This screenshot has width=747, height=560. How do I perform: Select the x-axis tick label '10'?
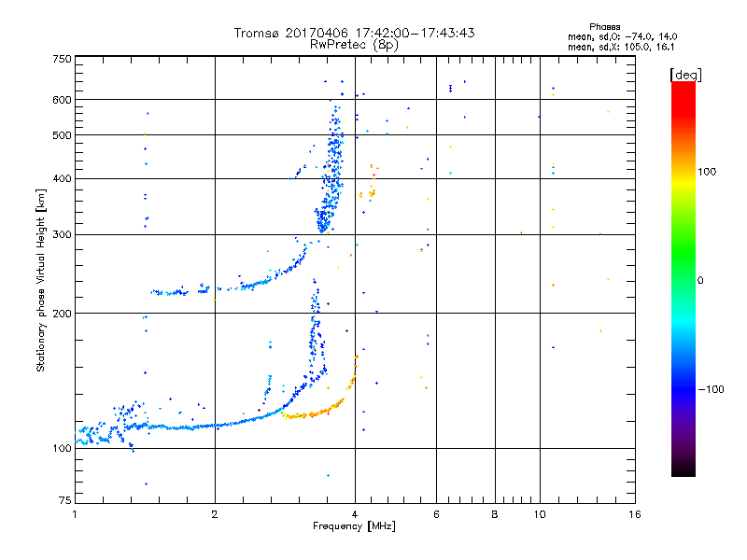point(540,514)
